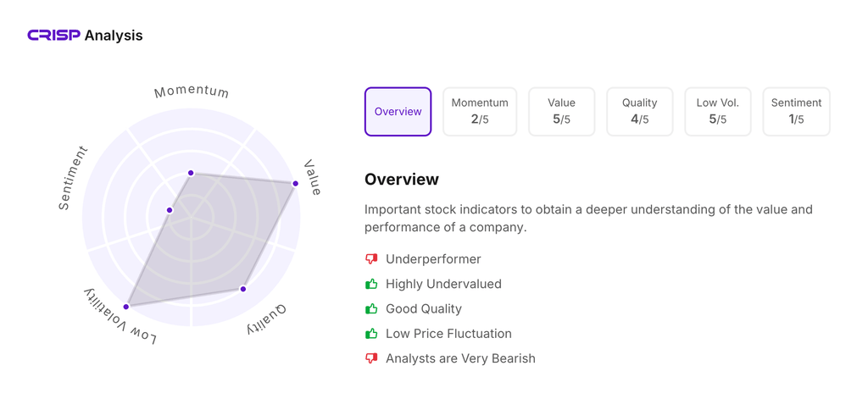Viewport: 868px width, 399px height.
Task: Select the Overview tab
Action: [398, 112]
